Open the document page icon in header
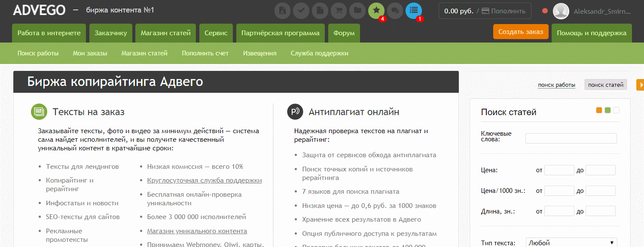The height and width of the screenshot is (247, 644). click(320, 11)
